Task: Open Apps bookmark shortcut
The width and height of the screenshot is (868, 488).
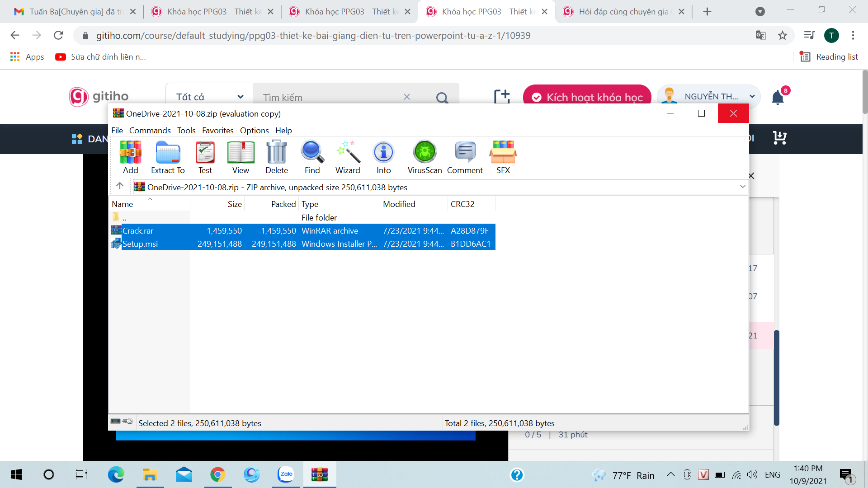Action: tap(27, 57)
